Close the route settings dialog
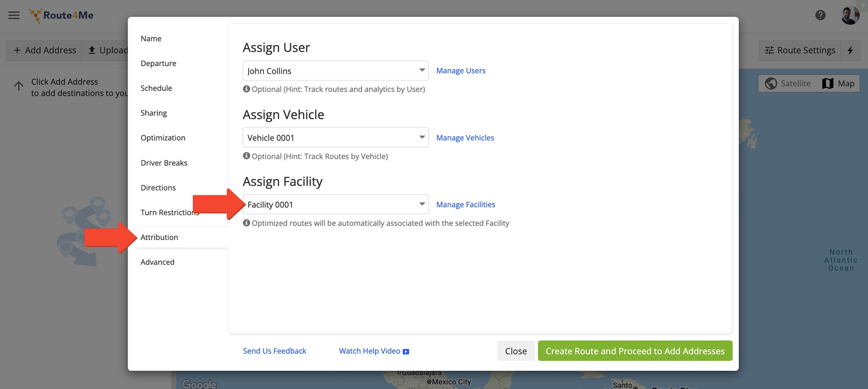This screenshot has width=868, height=389. coord(516,351)
